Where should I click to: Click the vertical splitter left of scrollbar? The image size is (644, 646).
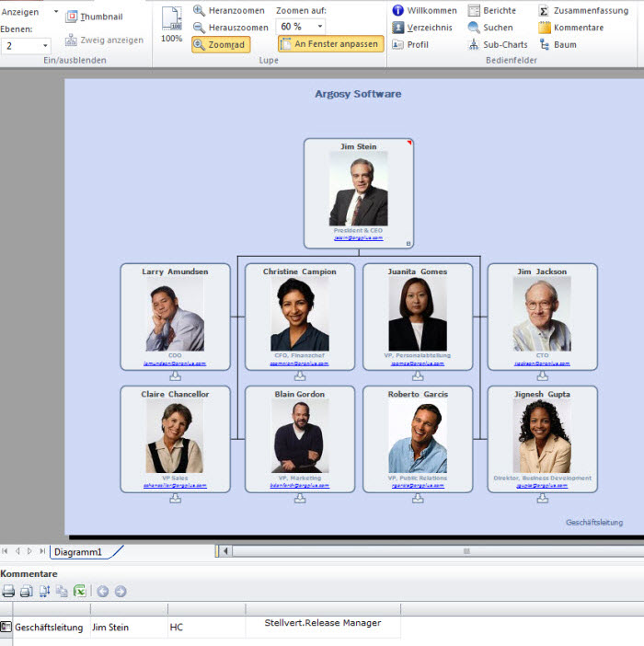click(217, 551)
